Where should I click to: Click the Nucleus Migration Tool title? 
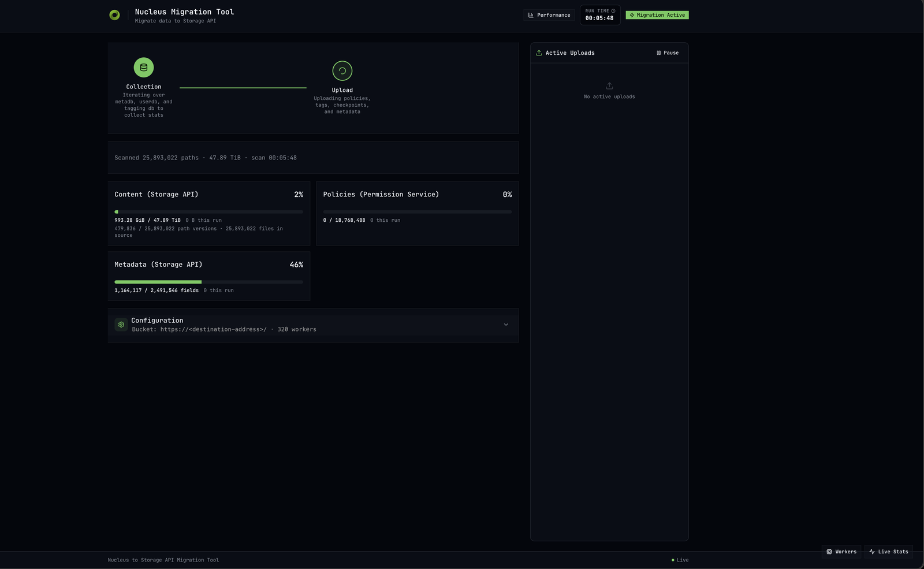[184, 12]
